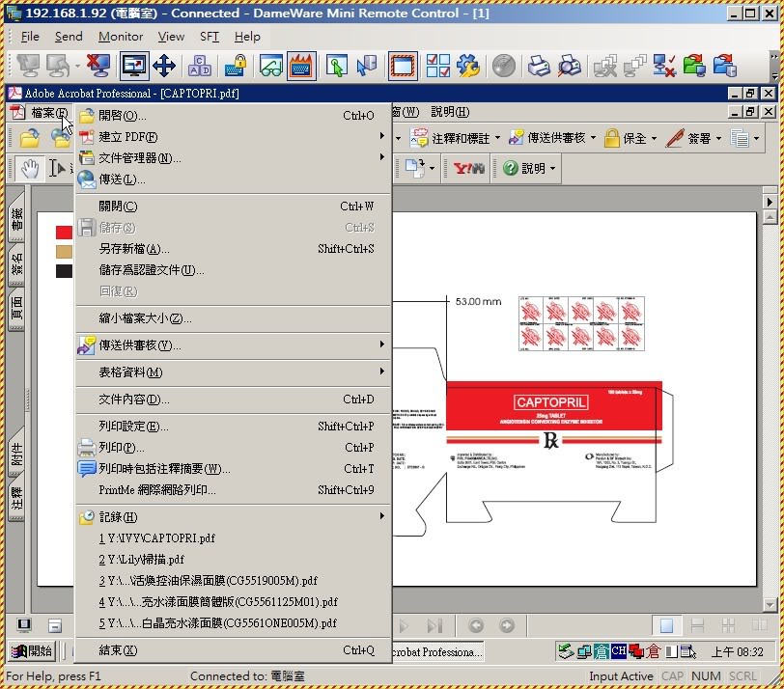784x689 pixels.
Task: Click the keyboard lock icon
Action: tap(236, 66)
